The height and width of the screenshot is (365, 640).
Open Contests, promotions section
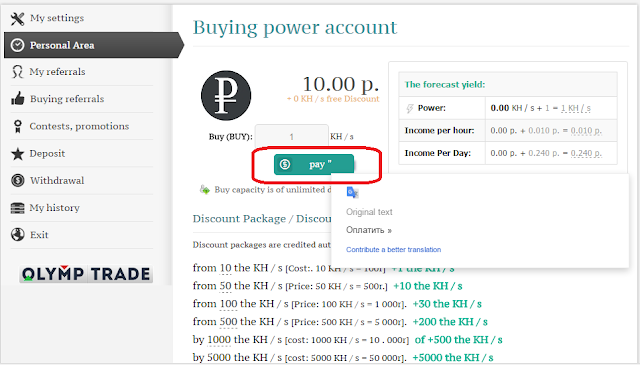79,126
